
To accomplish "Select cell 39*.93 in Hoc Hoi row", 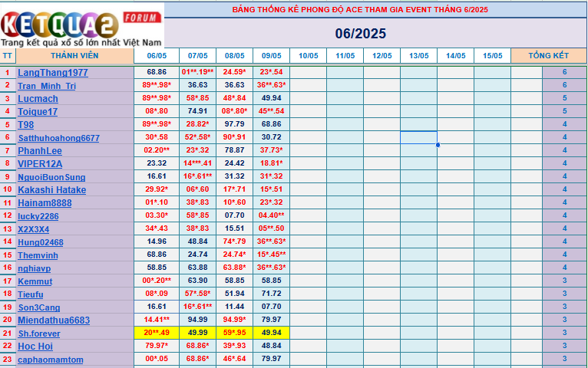I will click(234, 346).
